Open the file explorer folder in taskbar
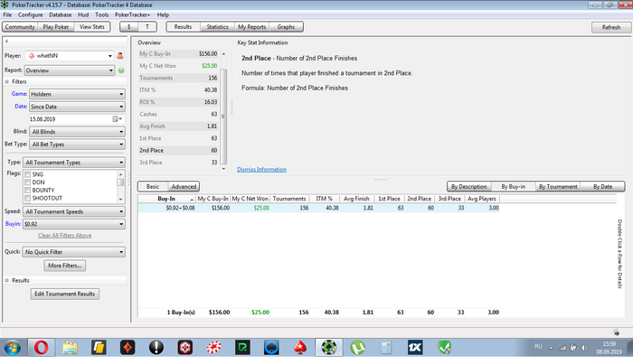 (x=70, y=348)
